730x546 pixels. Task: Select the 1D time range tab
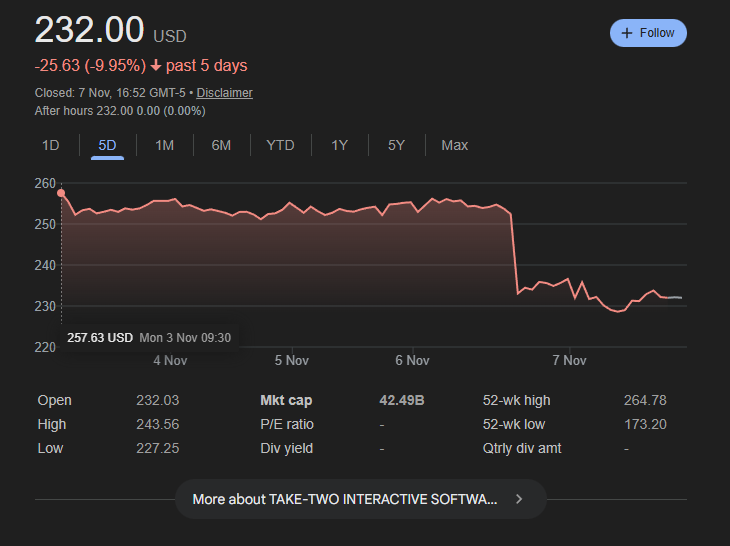(x=51, y=145)
